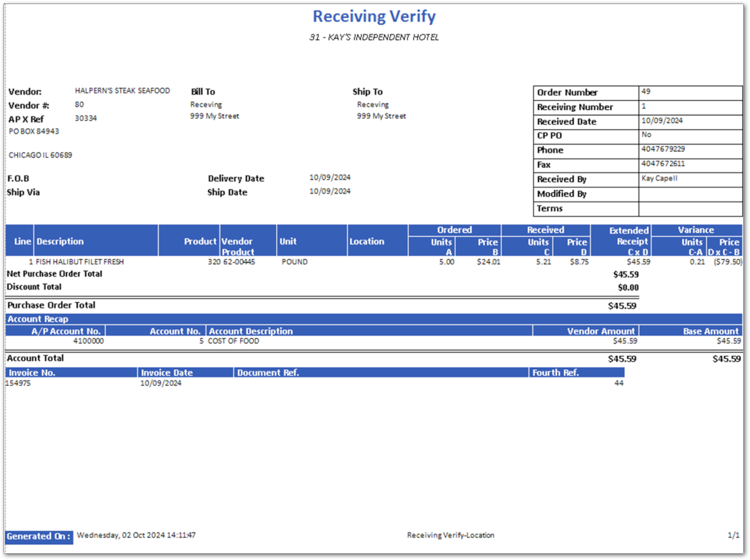Click the A/P Account No. value 4100000
Screen dimensions: 750x560
[89, 341]
